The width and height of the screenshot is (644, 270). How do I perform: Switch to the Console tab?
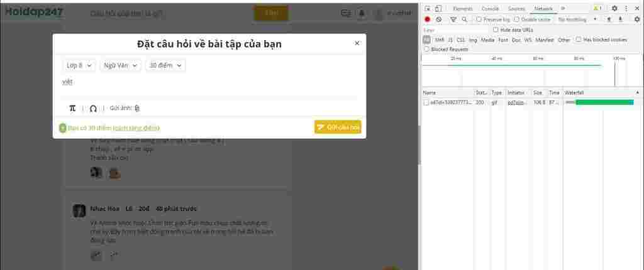490,9
